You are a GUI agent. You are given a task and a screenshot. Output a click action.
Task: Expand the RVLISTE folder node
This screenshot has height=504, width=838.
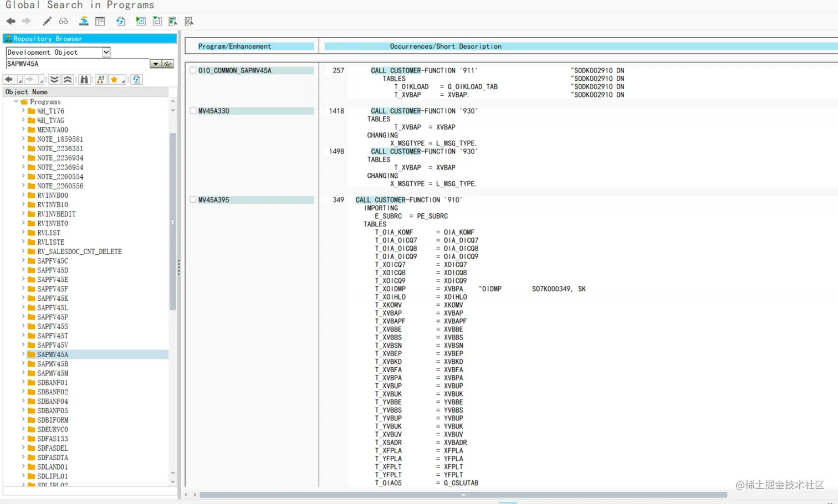[x=23, y=242]
